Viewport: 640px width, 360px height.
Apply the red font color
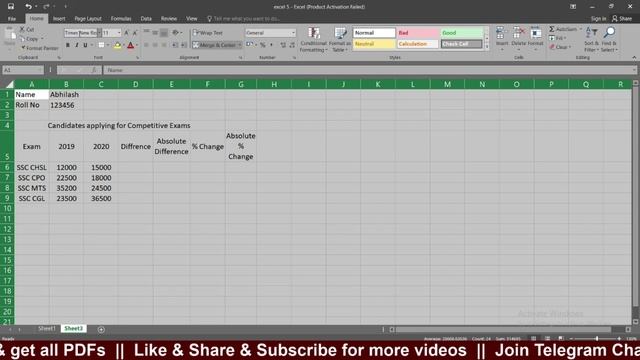tap(131, 45)
